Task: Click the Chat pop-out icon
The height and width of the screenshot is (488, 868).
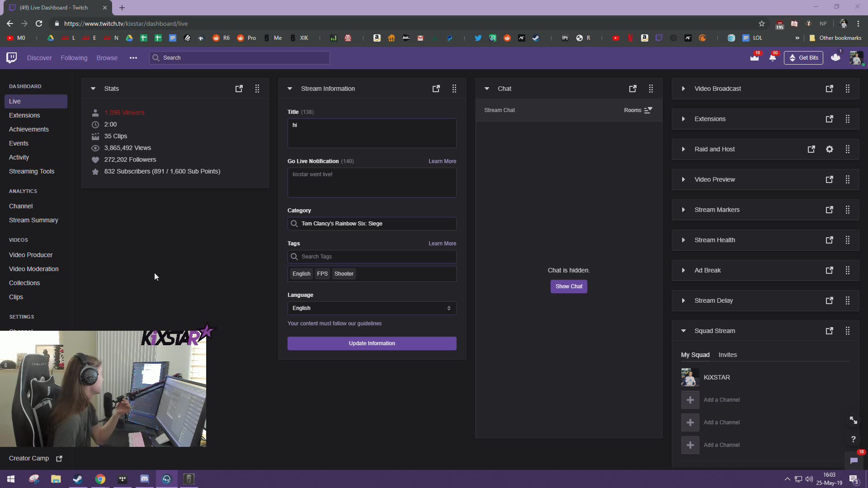Action: tap(633, 88)
